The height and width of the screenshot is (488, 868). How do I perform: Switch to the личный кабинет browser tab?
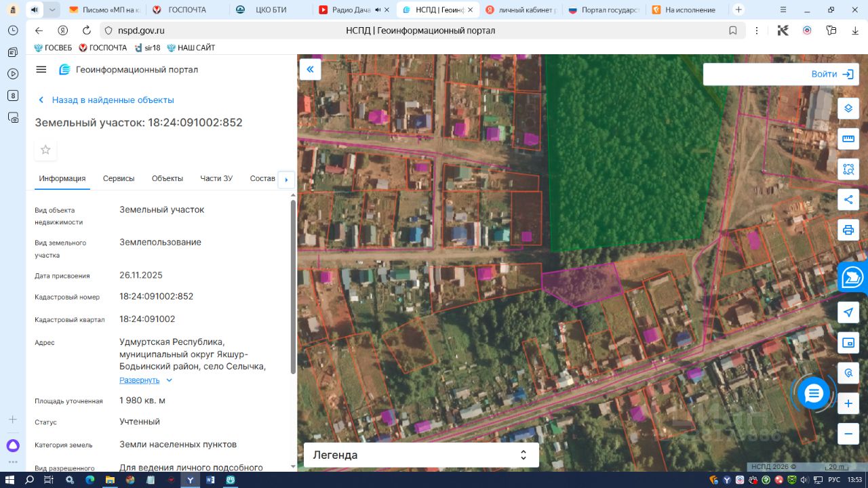pos(521,9)
